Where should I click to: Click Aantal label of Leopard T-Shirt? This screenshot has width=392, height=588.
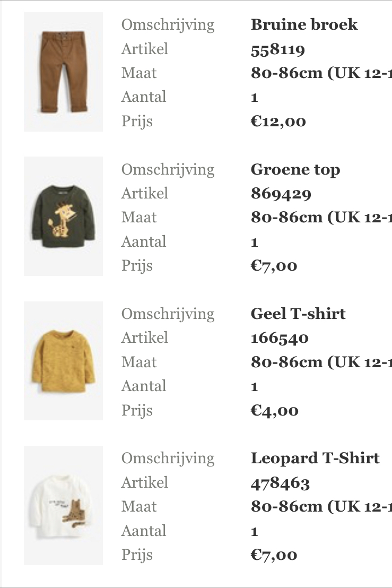[x=144, y=531]
